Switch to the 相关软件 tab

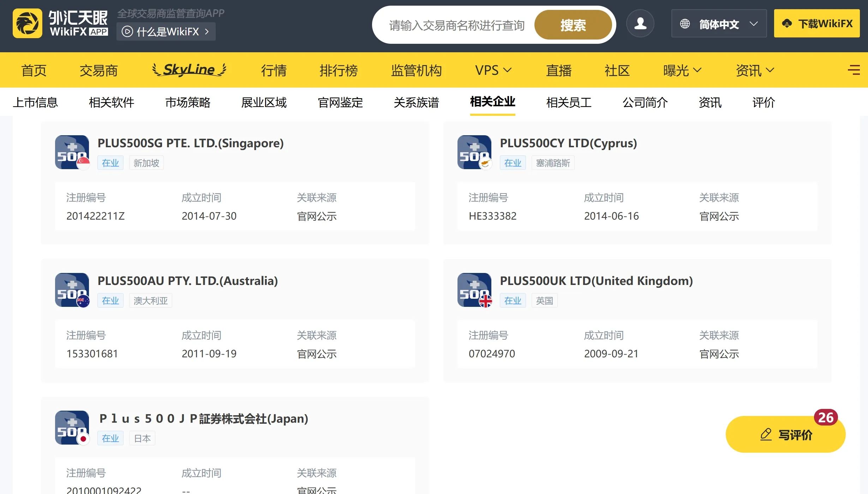click(x=112, y=102)
